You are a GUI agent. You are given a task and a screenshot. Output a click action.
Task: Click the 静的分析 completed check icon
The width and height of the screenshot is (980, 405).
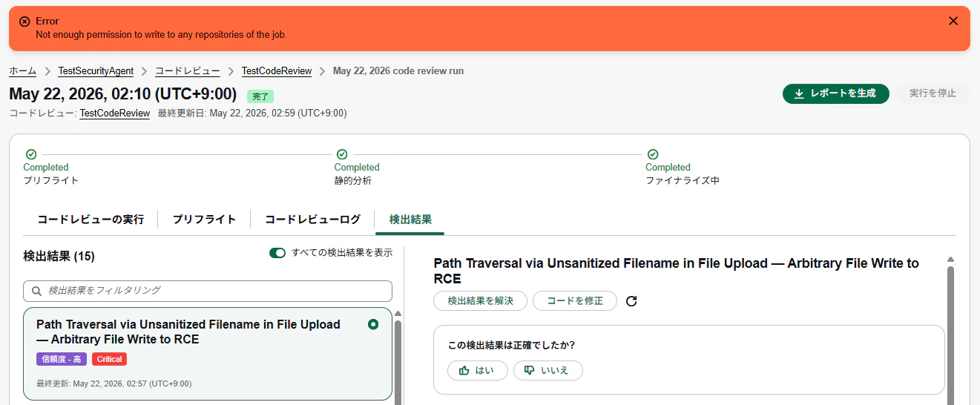click(x=341, y=154)
